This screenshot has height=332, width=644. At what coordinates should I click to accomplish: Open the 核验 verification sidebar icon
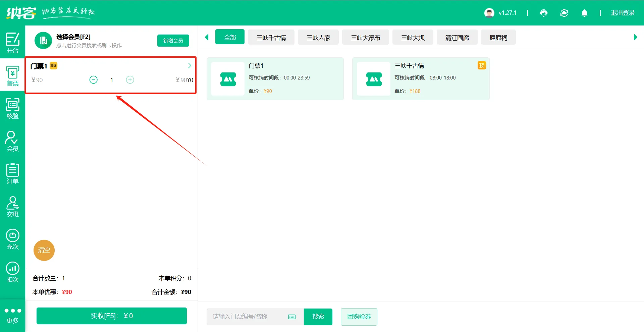click(x=12, y=108)
